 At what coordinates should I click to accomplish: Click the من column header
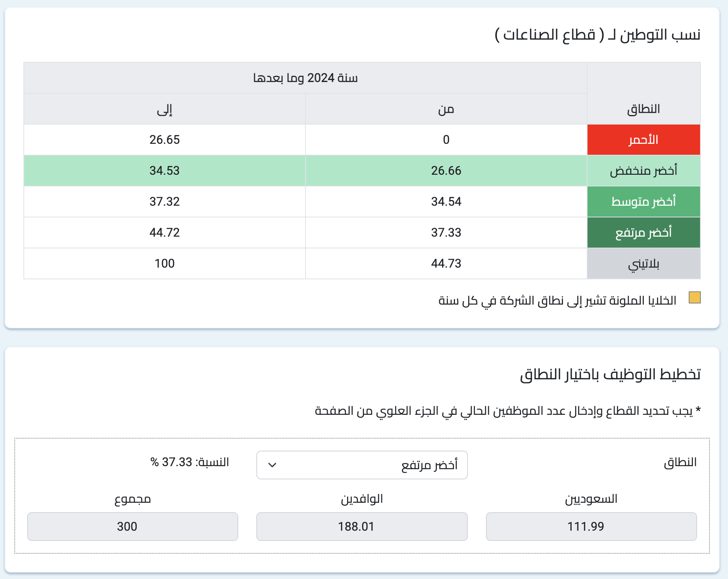click(x=446, y=109)
